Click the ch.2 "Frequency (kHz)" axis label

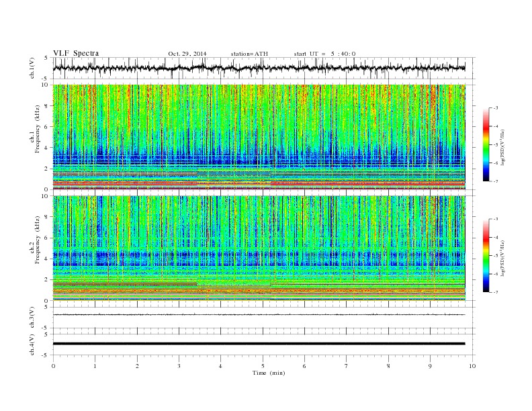(x=37, y=240)
